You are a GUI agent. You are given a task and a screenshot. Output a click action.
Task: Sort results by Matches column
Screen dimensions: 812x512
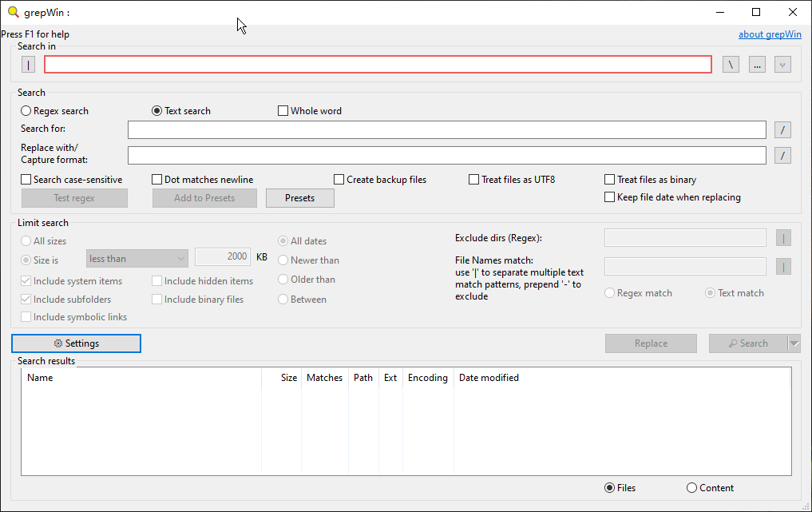click(x=325, y=378)
